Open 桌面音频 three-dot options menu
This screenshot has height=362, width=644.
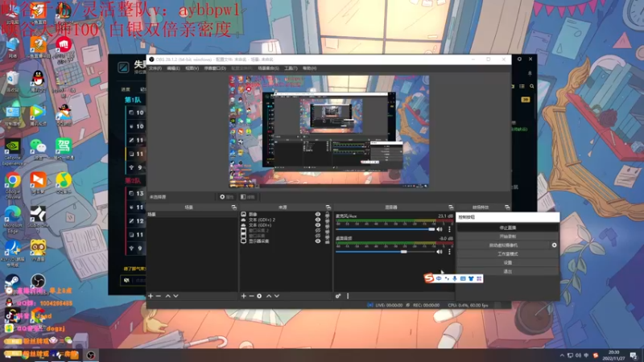(x=449, y=252)
